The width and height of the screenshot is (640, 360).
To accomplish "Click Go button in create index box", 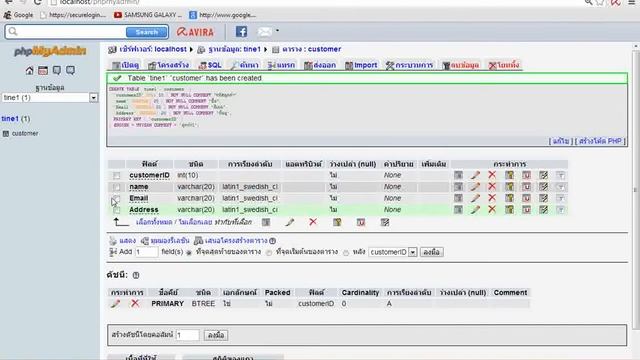I will pyautogui.click(x=216, y=335).
